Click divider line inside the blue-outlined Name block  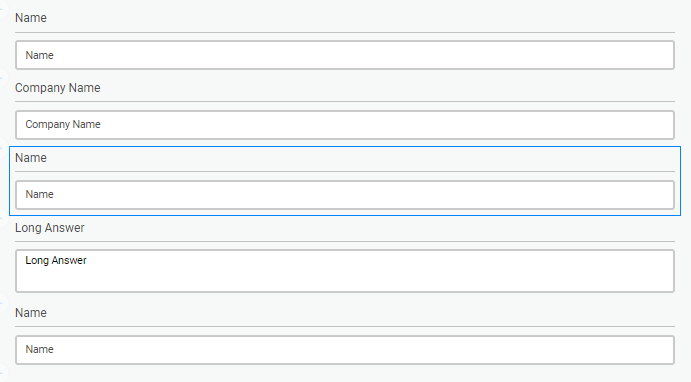(x=345, y=171)
